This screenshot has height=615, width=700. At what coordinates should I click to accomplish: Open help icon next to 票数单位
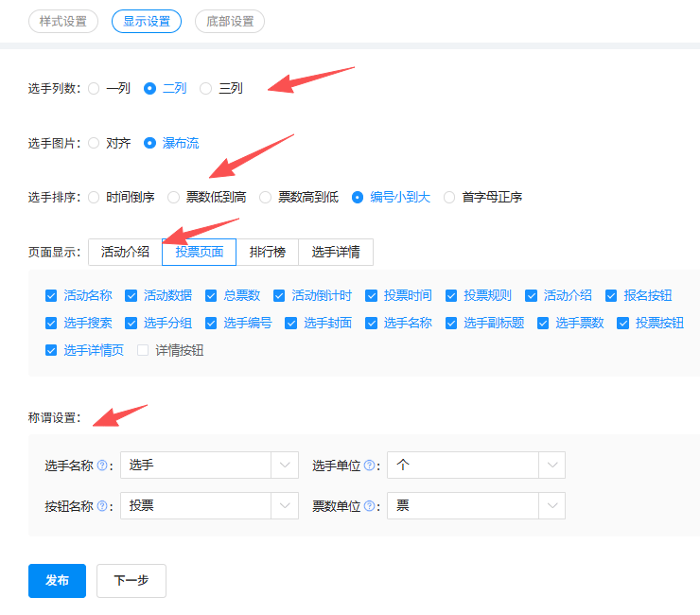pyautogui.click(x=369, y=506)
